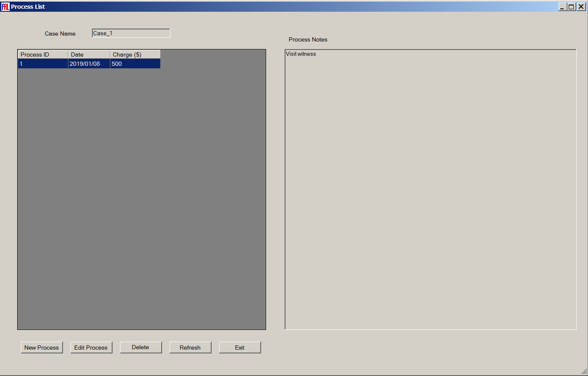Screen dimensions: 588x376
Task: Select the Process ID cell containing 1
Action: click(43, 64)
